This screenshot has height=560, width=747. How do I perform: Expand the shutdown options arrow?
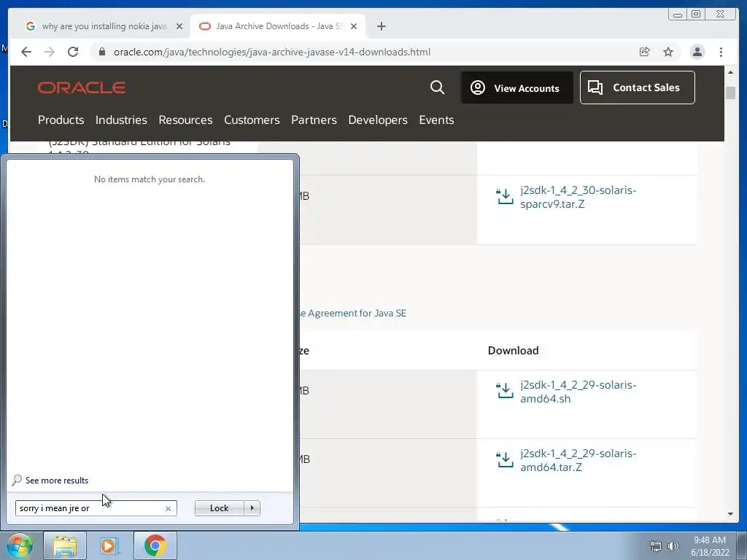pyautogui.click(x=252, y=508)
